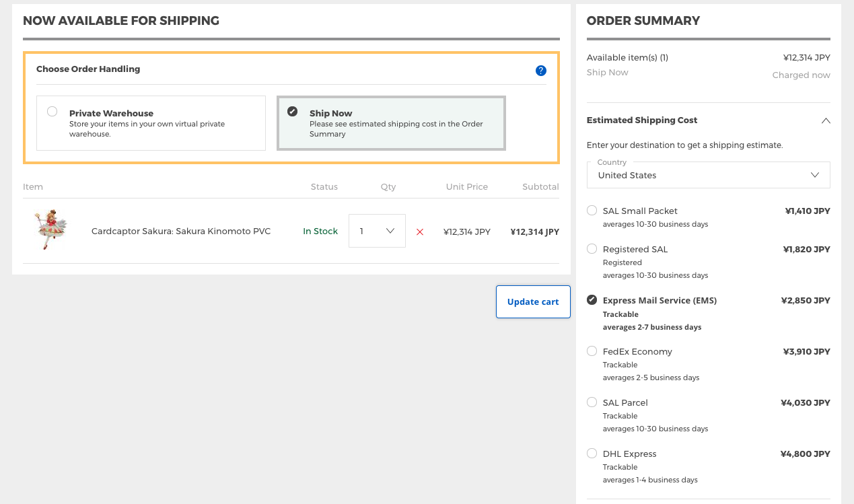Open the Country dropdown showing United States

tap(709, 175)
